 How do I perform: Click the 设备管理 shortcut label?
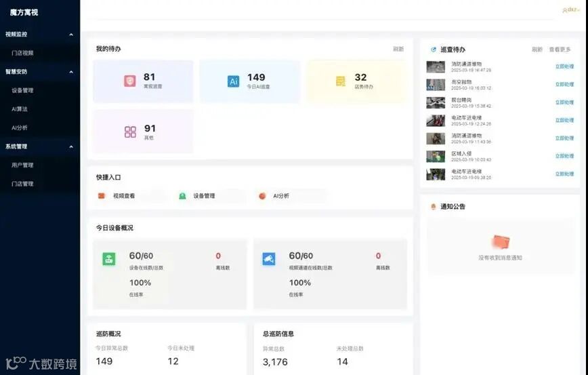204,195
